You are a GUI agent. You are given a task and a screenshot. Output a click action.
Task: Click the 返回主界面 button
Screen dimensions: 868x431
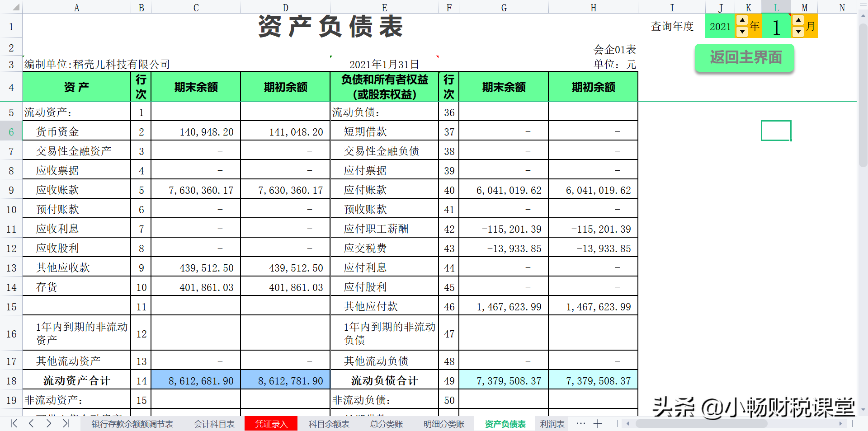(744, 57)
